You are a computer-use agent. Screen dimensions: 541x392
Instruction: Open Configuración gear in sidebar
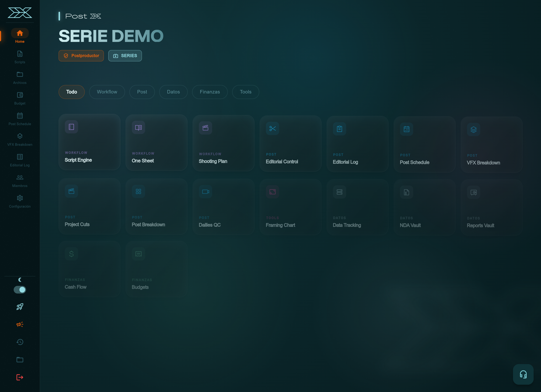point(20,201)
